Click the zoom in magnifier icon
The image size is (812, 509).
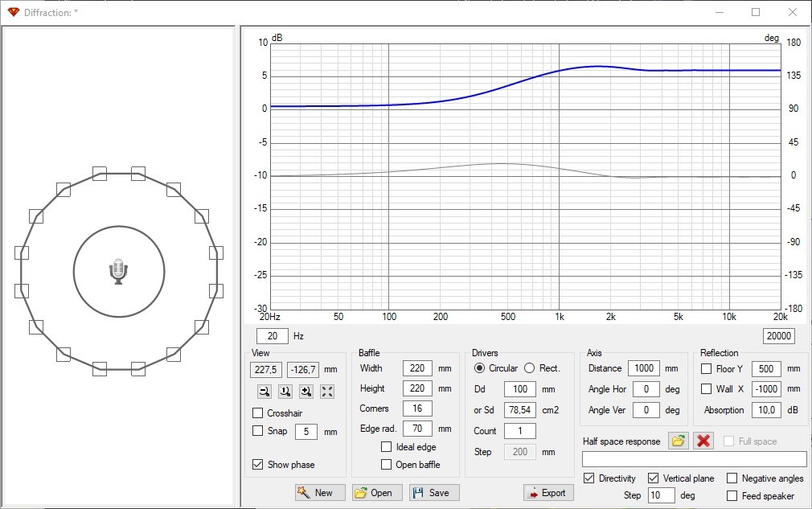(x=306, y=392)
